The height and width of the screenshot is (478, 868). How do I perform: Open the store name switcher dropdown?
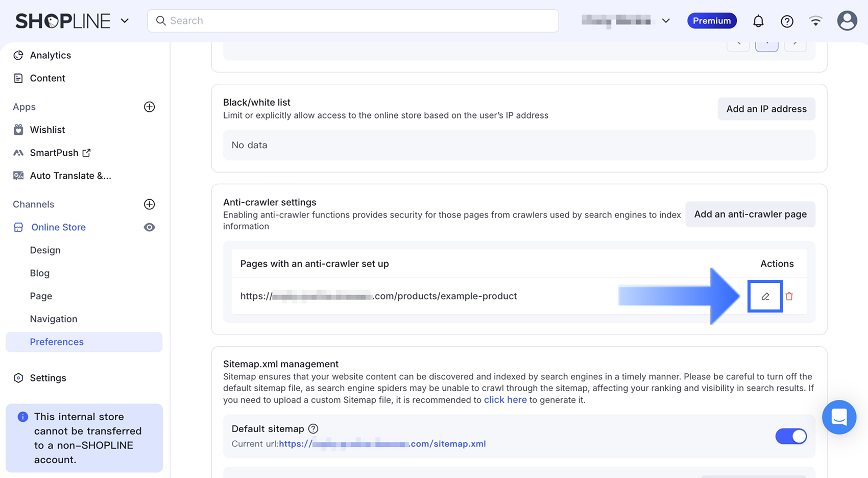pyautogui.click(x=625, y=21)
